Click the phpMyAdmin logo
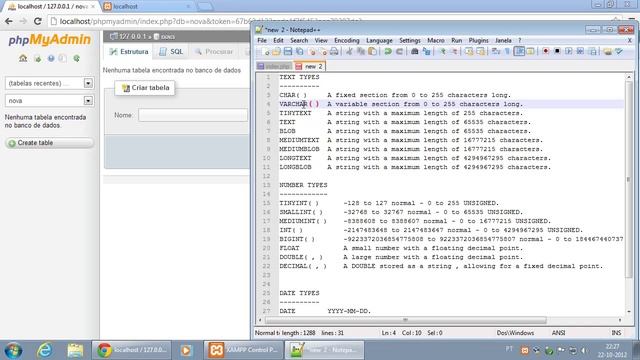This screenshot has width=640, height=360. pos(50,40)
